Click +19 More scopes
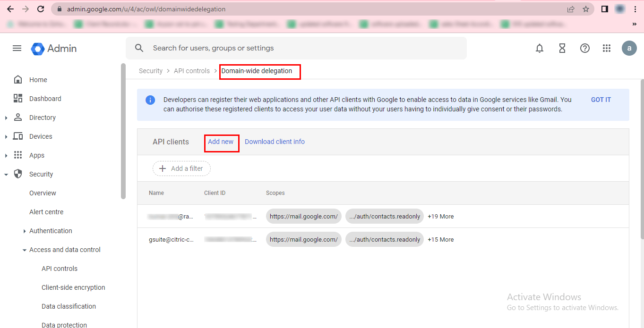This screenshot has width=644, height=328. (x=440, y=216)
